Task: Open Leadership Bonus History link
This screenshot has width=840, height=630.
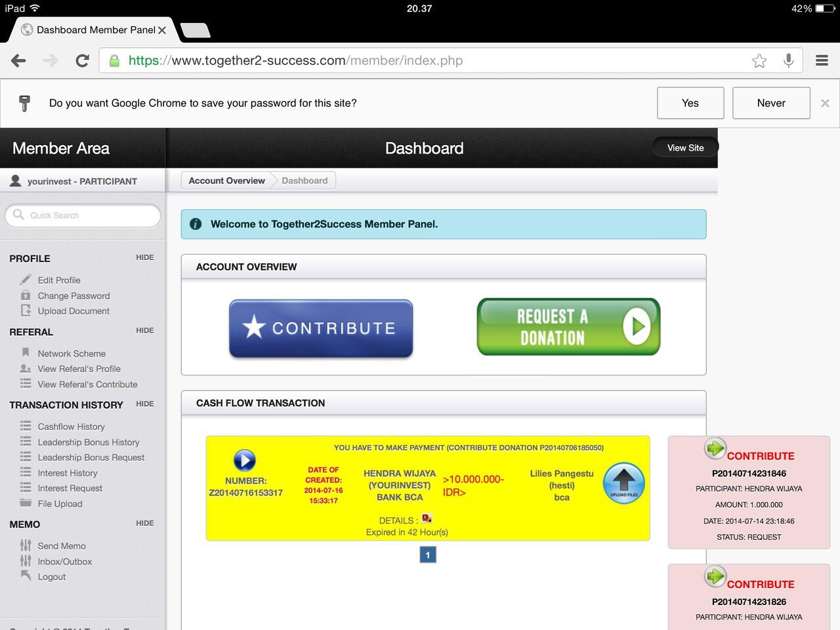Action: [89, 442]
